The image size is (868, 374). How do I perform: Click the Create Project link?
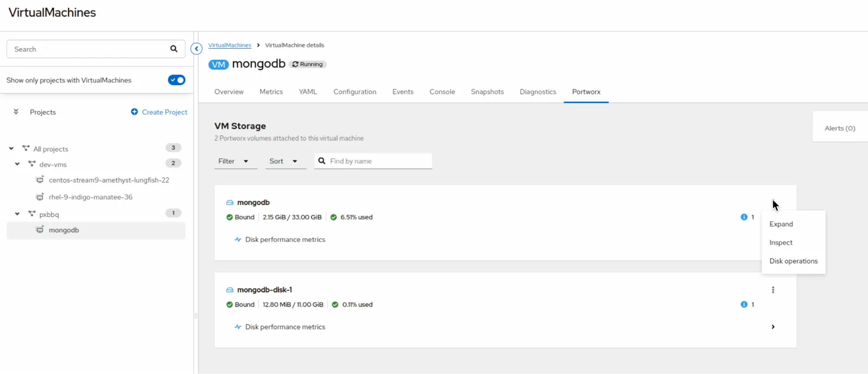[164, 112]
